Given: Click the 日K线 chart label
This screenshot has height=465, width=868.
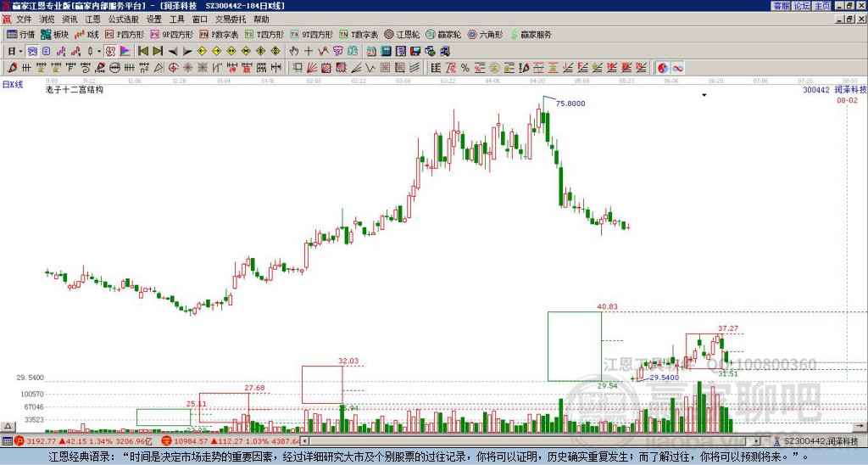Looking at the screenshot, I should [13, 85].
